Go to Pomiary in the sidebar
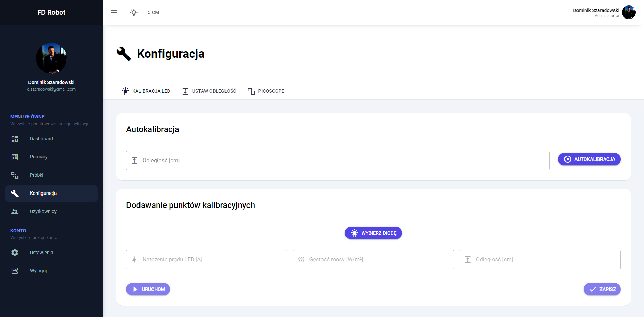644x317 pixels. (x=38, y=157)
